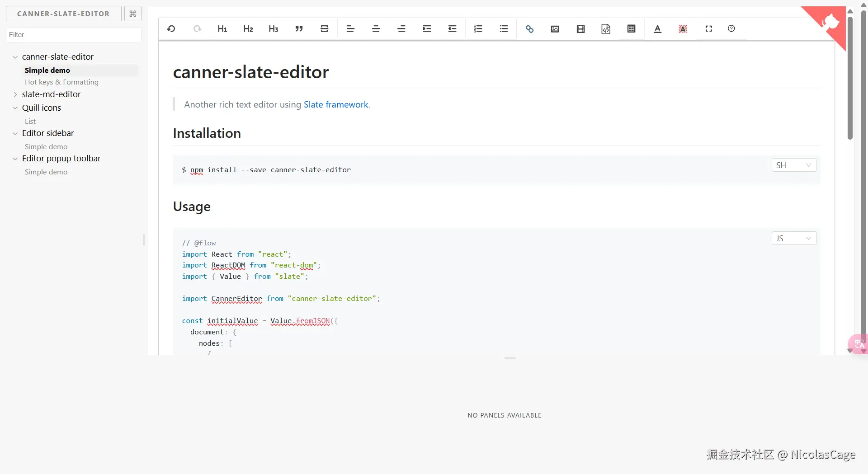Viewport: 868px width, 474px height.
Task: Create a numbered list
Action: tap(478, 29)
